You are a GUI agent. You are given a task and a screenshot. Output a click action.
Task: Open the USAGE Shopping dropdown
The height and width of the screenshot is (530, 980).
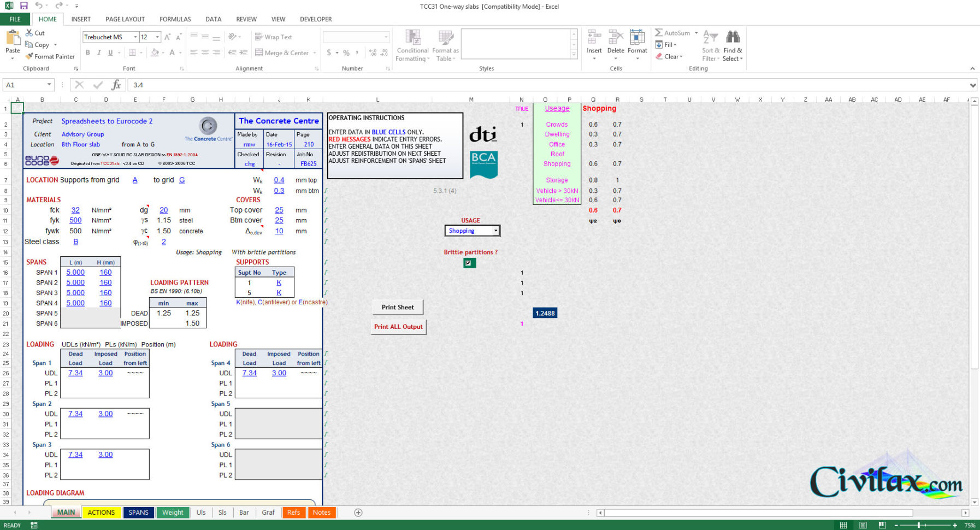495,231
